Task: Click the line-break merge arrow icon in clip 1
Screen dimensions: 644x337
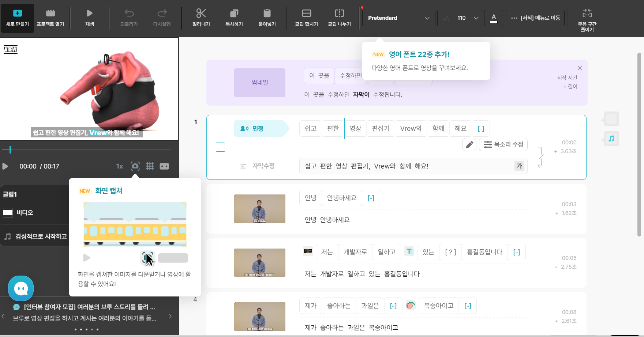Action: pyautogui.click(x=540, y=157)
